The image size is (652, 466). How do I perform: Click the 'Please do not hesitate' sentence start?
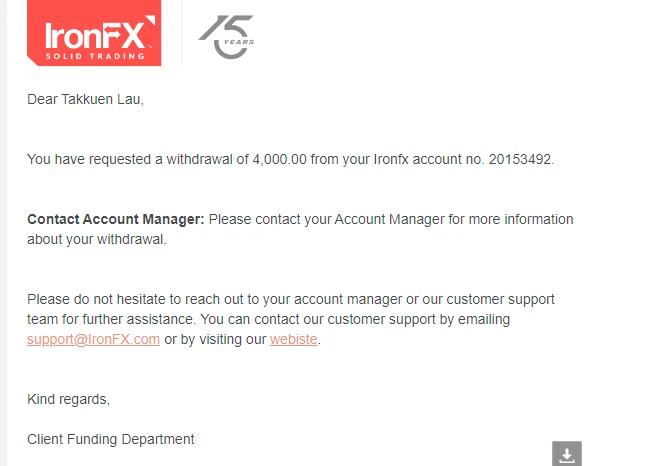click(95, 299)
